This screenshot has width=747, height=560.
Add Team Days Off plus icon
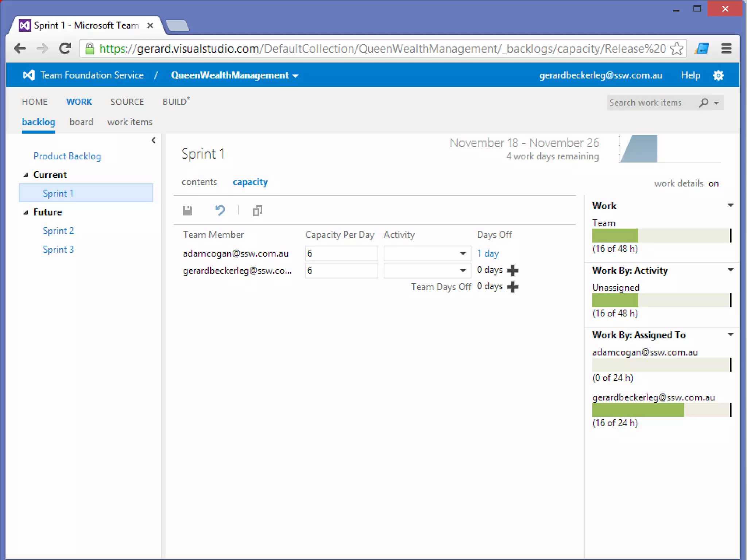[513, 287]
